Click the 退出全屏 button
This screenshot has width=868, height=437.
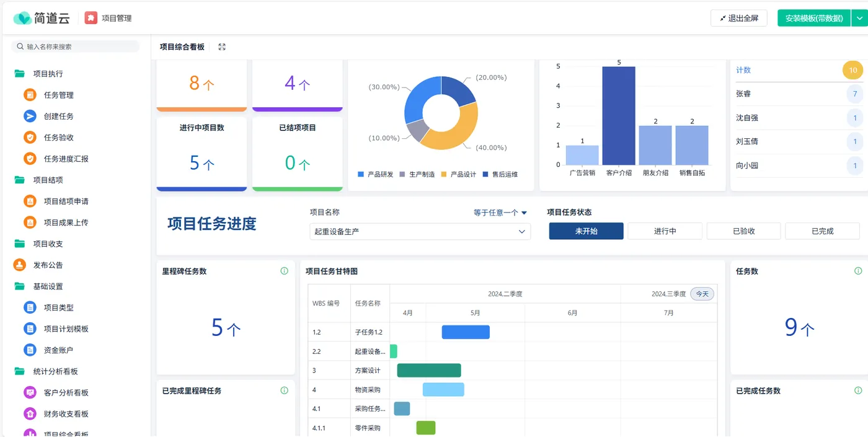click(x=739, y=18)
